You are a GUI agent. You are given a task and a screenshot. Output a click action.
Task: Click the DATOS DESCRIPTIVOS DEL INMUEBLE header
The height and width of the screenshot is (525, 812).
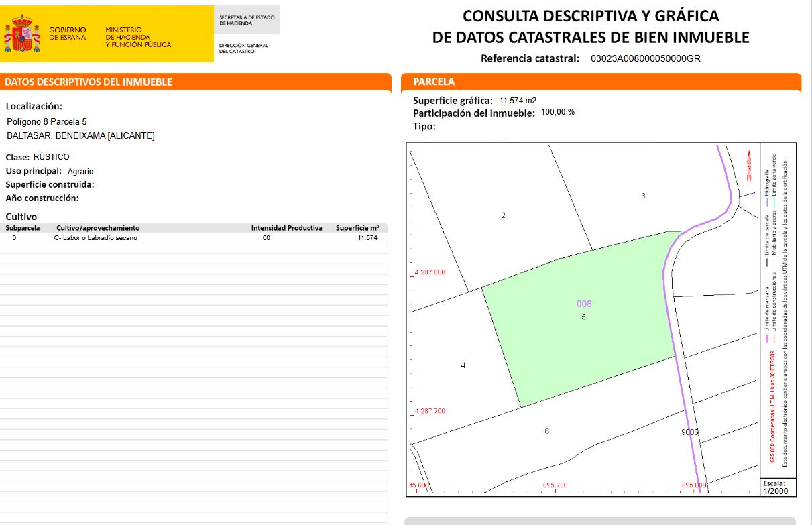click(x=89, y=82)
